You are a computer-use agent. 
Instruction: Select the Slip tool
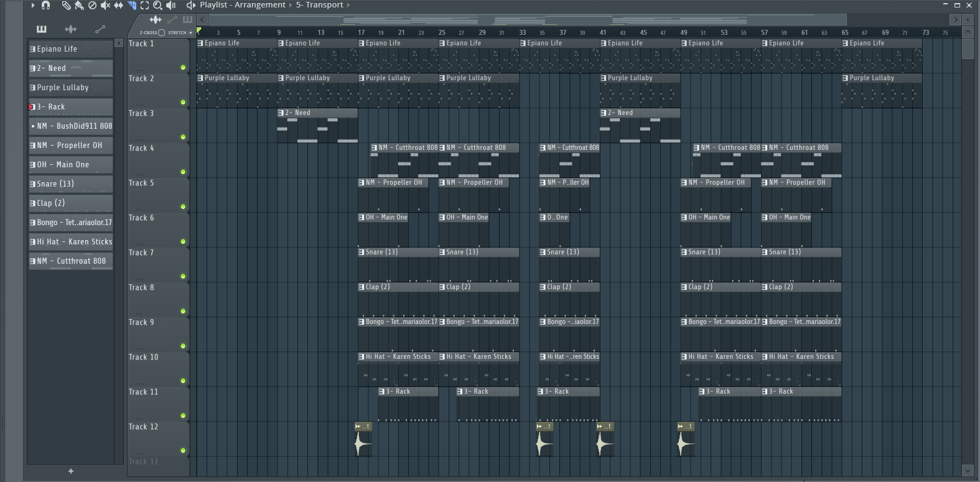coord(118,5)
